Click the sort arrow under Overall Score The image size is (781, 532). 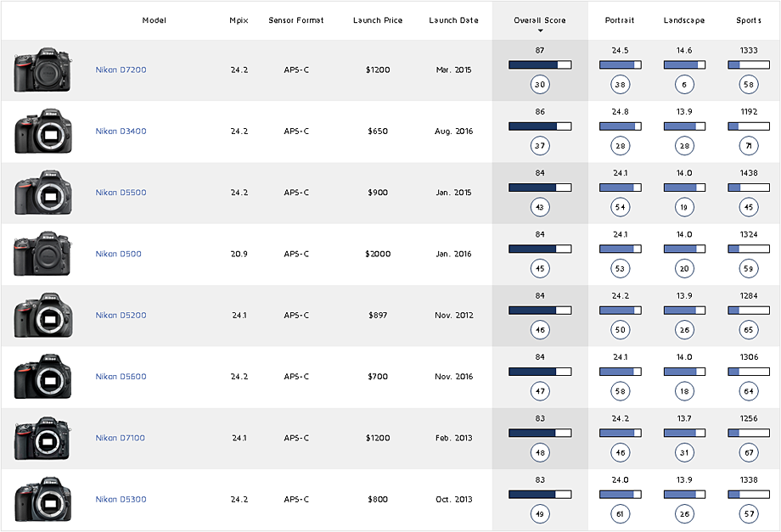point(540,31)
